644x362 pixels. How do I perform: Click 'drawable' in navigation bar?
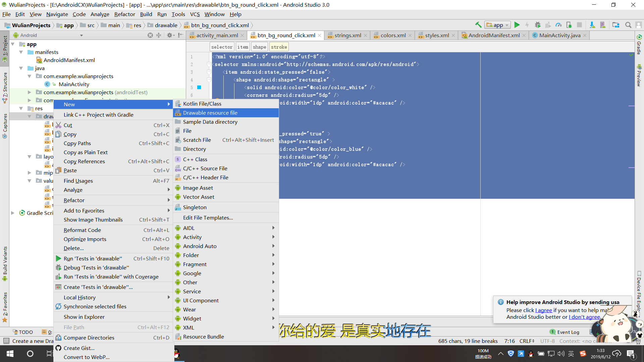click(162, 25)
